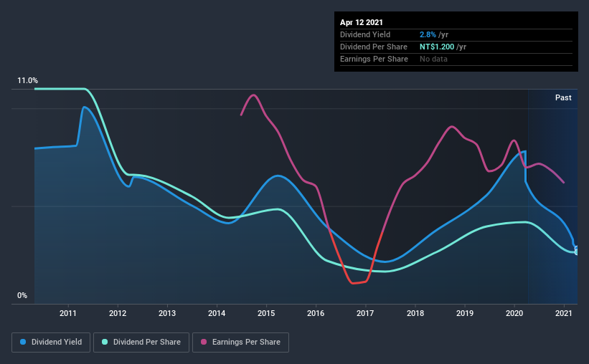Click the 2012 x-axis label

[x=118, y=313]
